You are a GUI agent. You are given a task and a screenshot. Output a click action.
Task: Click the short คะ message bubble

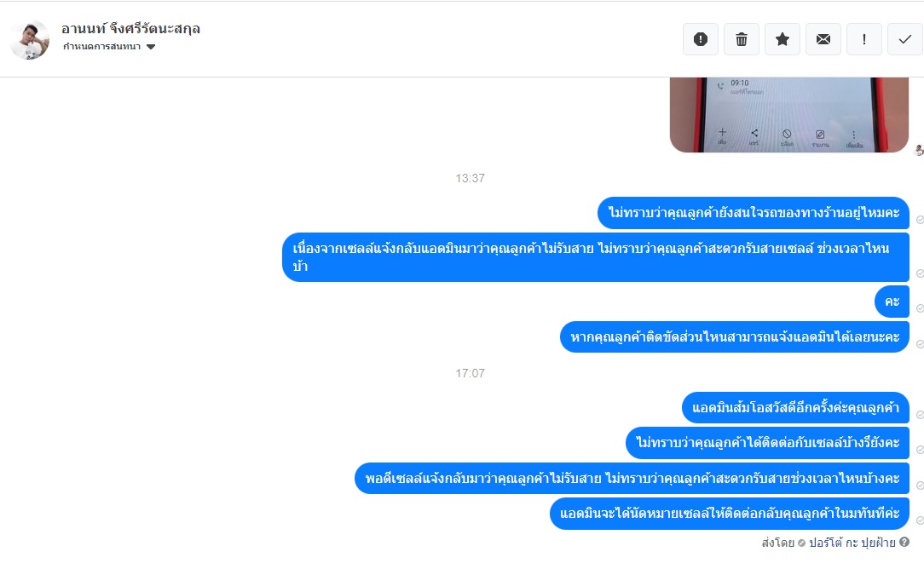pyautogui.click(x=892, y=302)
